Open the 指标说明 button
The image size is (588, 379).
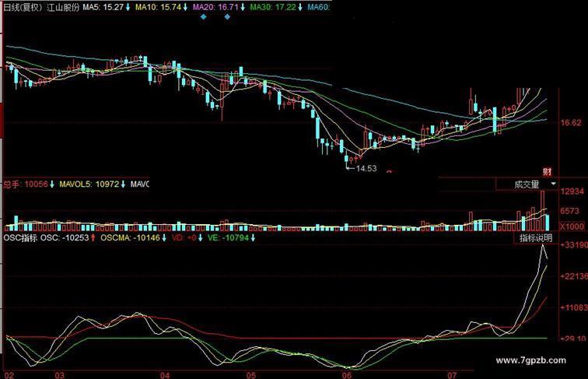535,238
